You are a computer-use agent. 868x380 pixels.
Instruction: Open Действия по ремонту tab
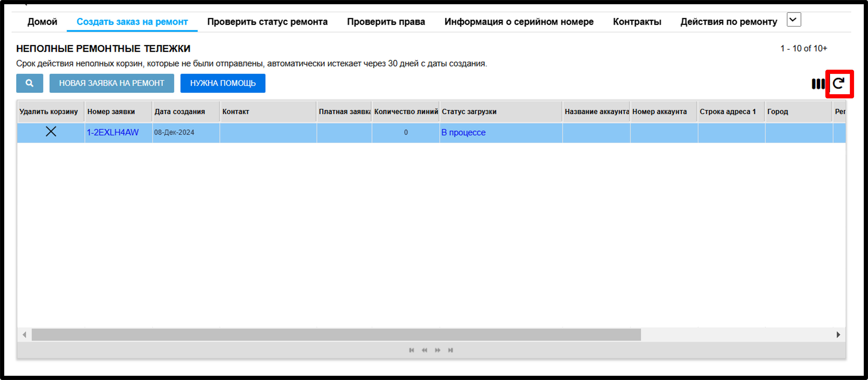click(729, 22)
